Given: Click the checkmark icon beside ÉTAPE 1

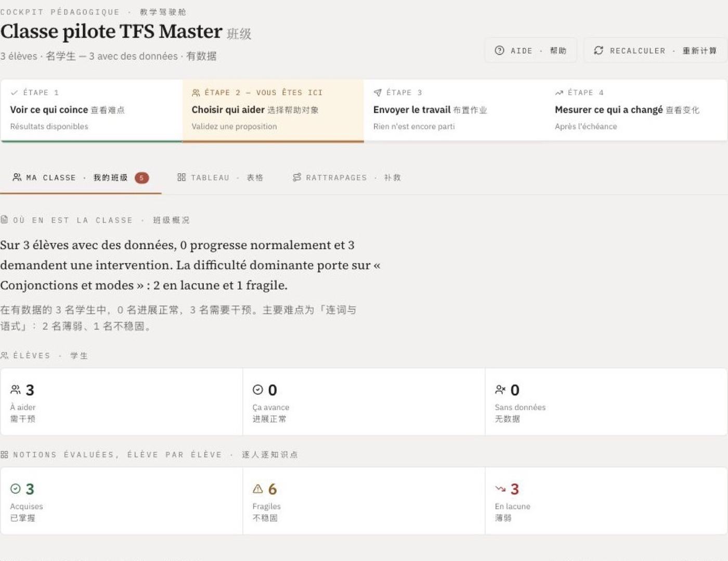Looking at the screenshot, I should click(14, 93).
